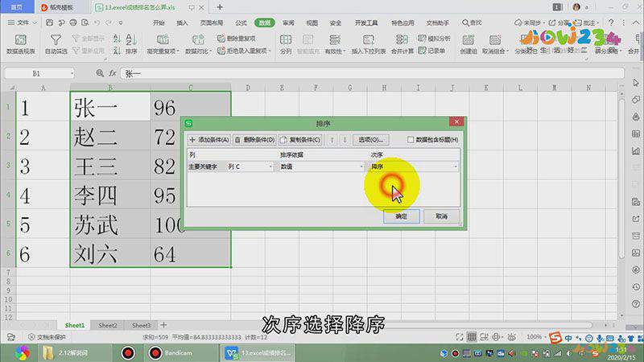Click the 自动筛选 auto filter funnel icon
This screenshot has width=644, height=362.
pos(56,39)
